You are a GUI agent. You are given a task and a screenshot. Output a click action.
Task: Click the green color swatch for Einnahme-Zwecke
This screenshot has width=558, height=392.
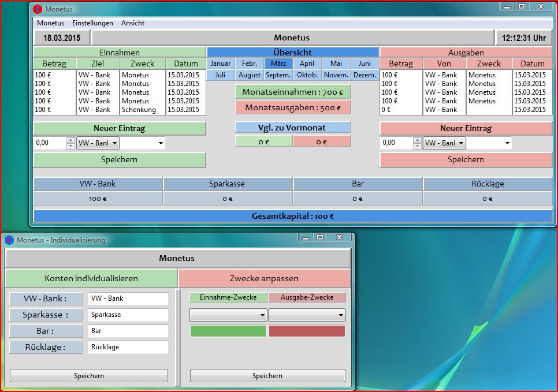click(x=228, y=331)
